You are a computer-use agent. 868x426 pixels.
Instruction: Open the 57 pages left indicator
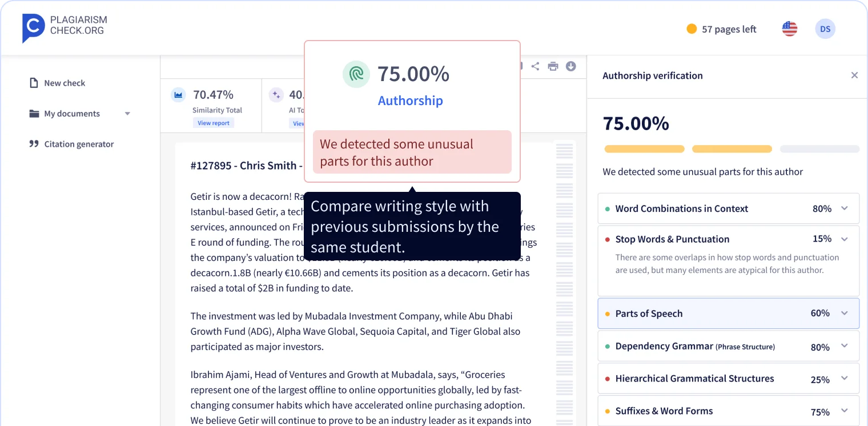click(721, 29)
